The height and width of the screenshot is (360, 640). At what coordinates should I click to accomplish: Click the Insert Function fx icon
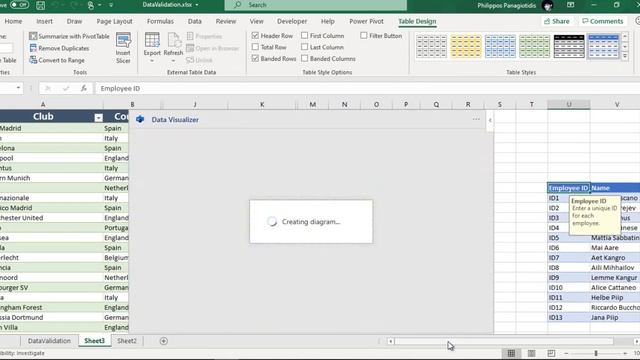click(x=84, y=88)
